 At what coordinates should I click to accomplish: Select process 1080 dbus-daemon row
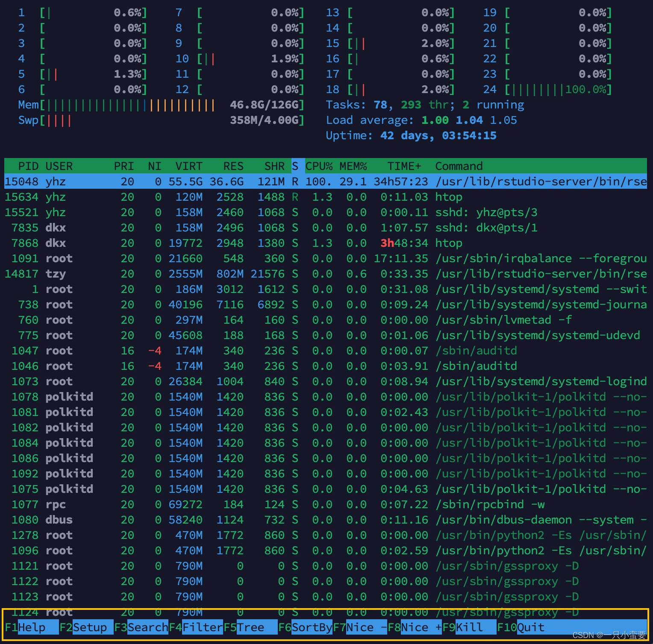[326, 520]
